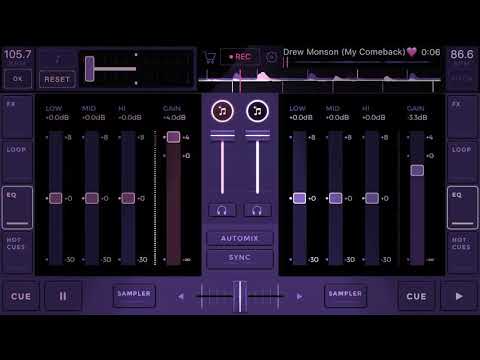The image size is (480, 360).
Task: Tap the dim button under 86.6 BPM
Action: coord(462,78)
